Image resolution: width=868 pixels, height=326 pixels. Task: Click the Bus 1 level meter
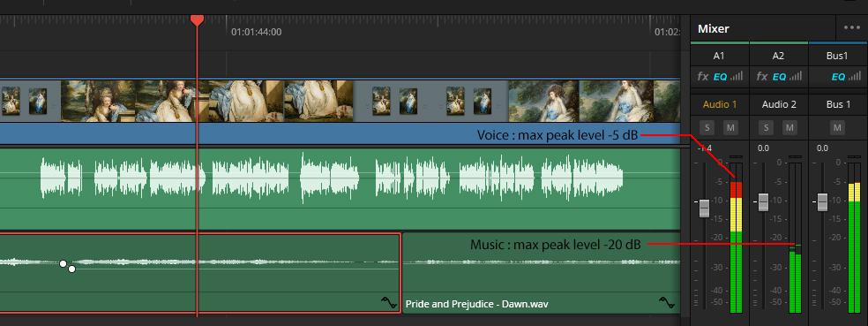[854, 238]
